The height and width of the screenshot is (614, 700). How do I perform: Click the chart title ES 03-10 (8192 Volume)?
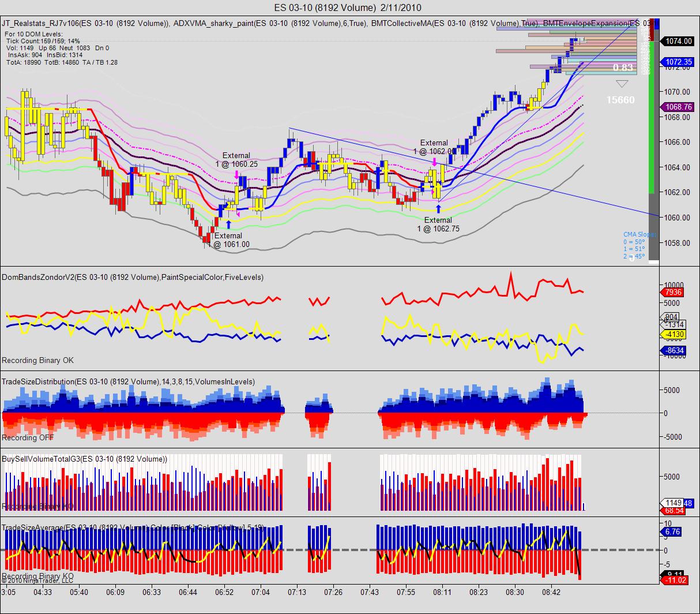click(348, 8)
